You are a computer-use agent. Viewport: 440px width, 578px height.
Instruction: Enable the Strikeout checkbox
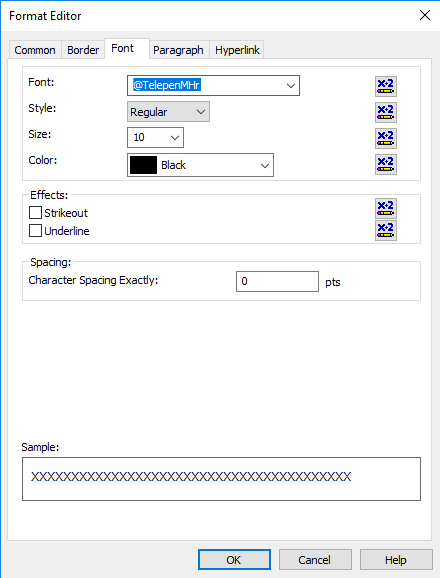pos(35,213)
